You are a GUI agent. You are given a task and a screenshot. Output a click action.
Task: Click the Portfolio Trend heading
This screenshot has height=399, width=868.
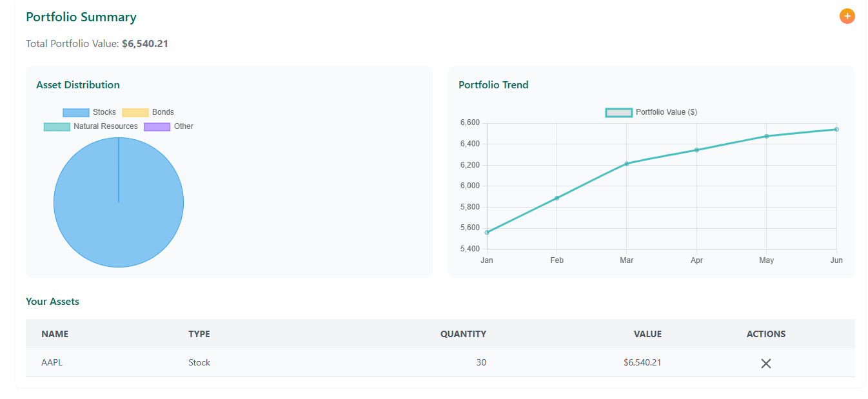493,85
